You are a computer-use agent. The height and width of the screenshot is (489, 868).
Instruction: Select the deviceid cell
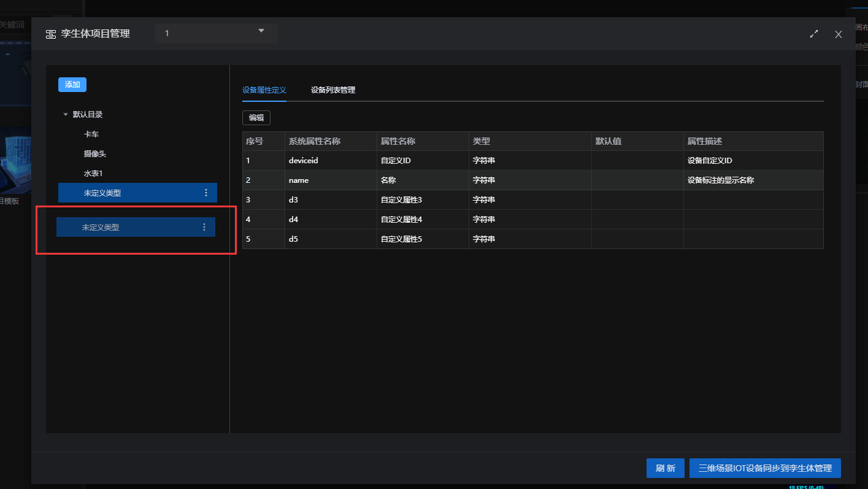[x=331, y=161]
